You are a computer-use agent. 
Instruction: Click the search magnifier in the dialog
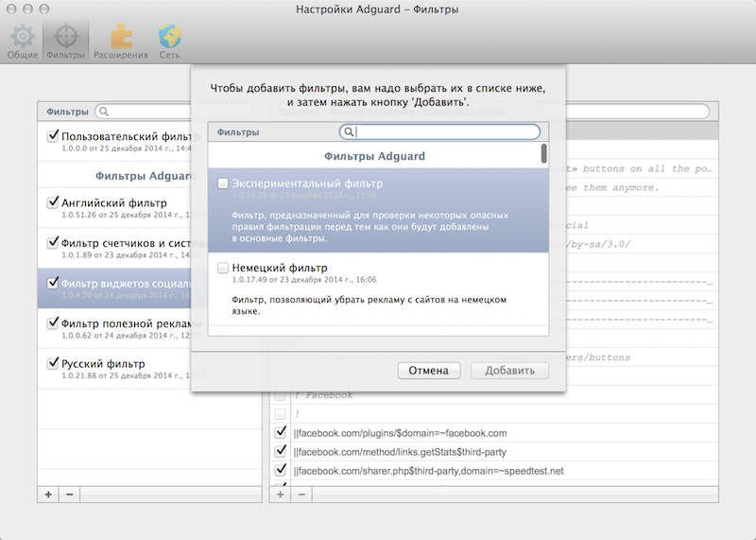(x=349, y=131)
